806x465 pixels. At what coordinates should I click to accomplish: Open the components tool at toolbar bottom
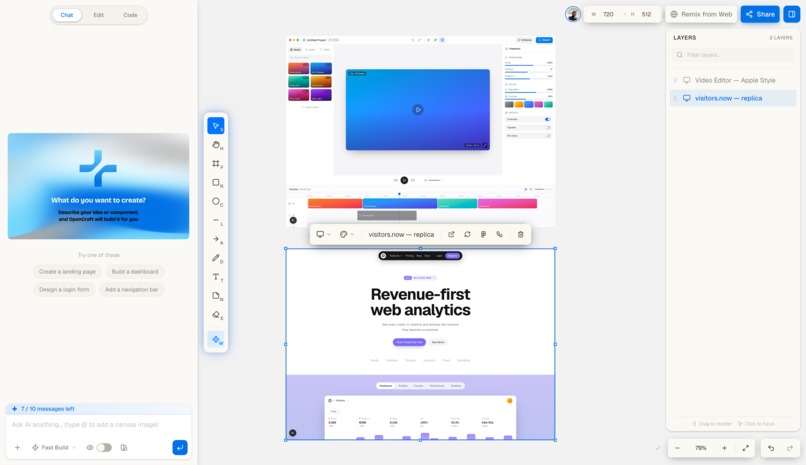click(216, 340)
